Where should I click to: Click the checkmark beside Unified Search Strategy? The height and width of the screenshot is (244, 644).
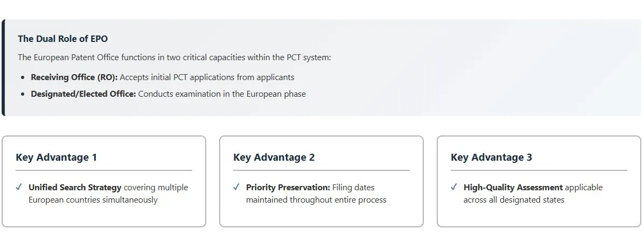19,187
